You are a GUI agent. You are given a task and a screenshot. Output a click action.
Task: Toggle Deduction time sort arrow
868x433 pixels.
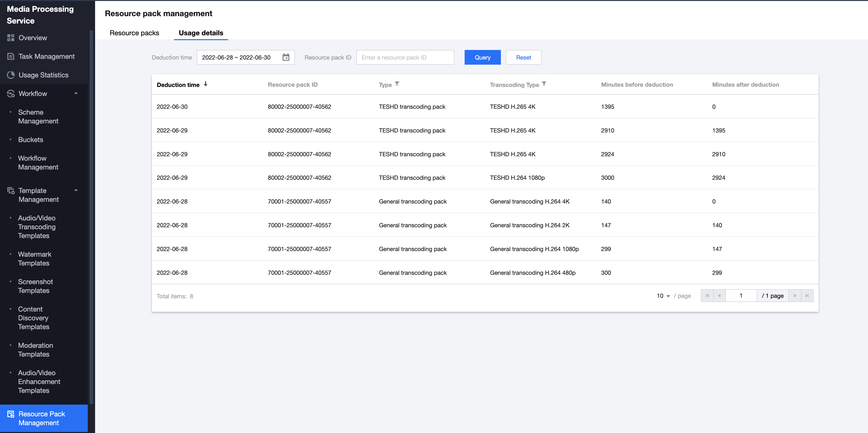[x=206, y=84]
